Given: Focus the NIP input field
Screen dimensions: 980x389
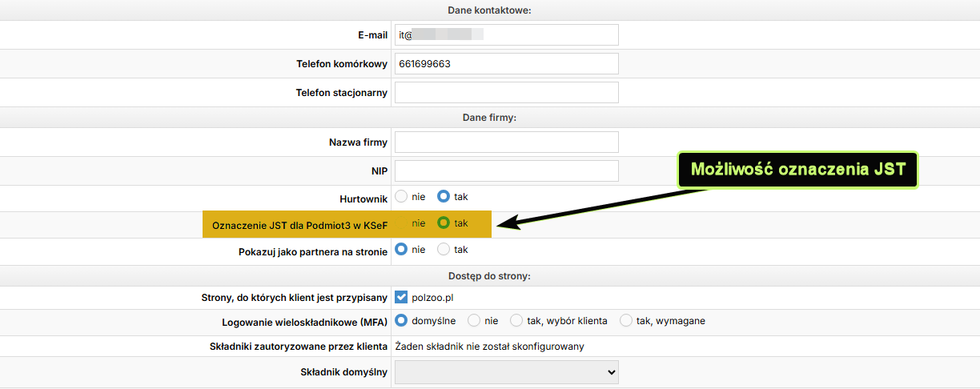Looking at the screenshot, I should [507, 171].
